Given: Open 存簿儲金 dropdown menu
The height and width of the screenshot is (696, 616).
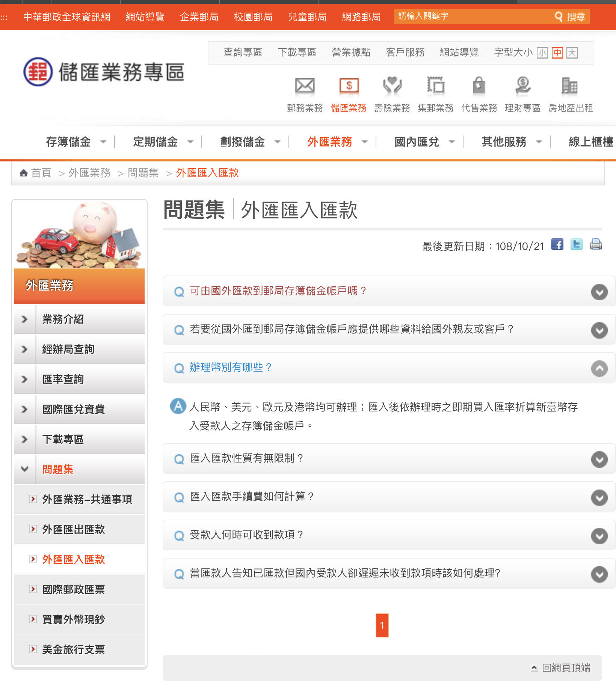Looking at the screenshot, I should click(x=76, y=142).
